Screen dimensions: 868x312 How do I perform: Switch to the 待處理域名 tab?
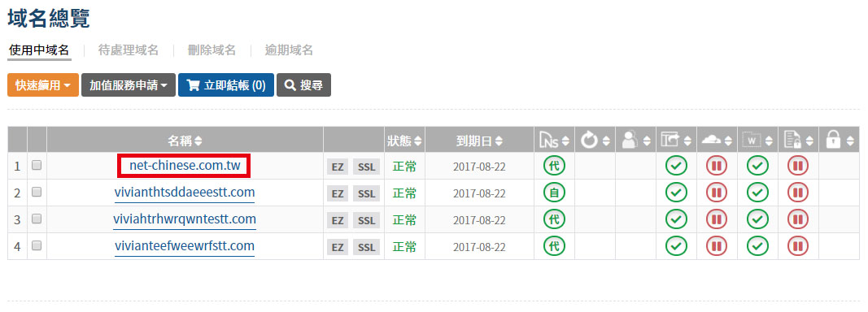[x=129, y=50]
